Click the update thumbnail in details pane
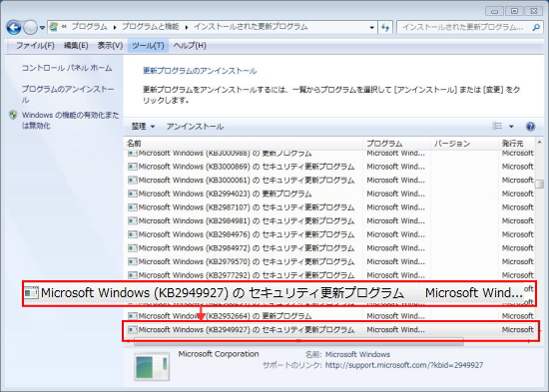This screenshot has height=392, width=549. (152, 366)
